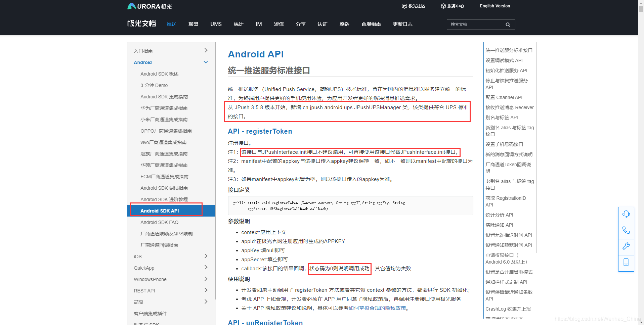Open 华硕厂商通道集成指南
Image resolution: width=644 pixels, height=325 pixels.
click(x=164, y=165)
